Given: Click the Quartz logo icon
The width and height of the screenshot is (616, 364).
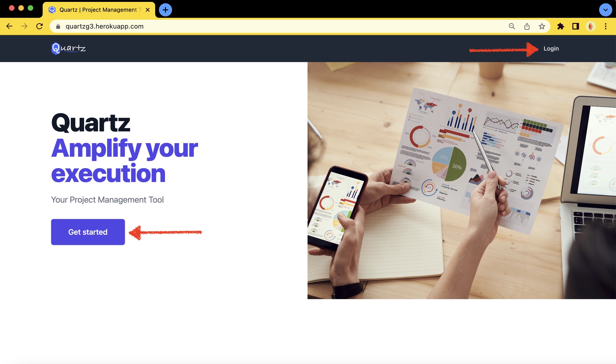Looking at the screenshot, I should tap(56, 48).
